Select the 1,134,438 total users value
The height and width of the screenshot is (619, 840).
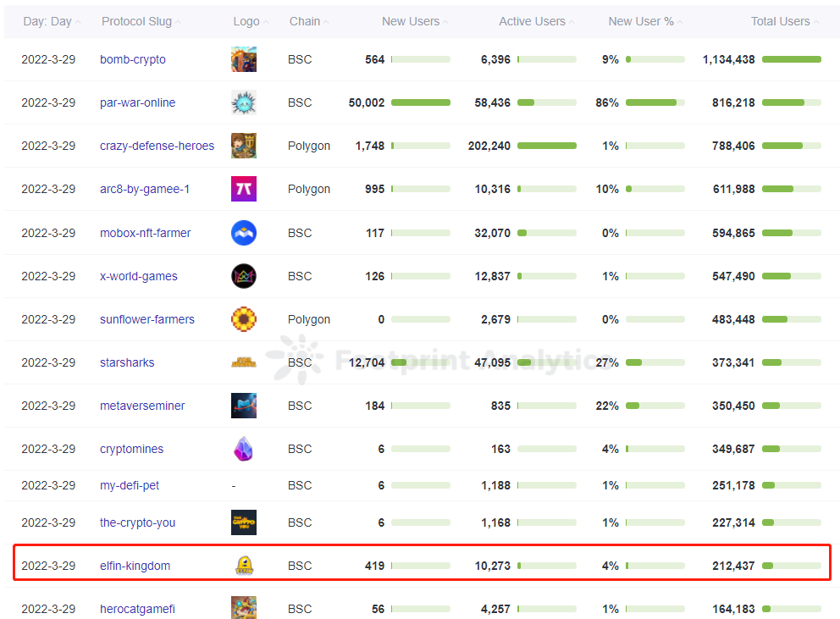728,59
